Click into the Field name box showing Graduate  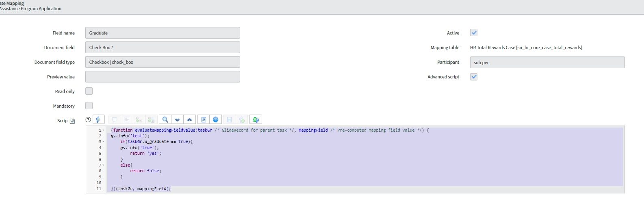[163, 33]
